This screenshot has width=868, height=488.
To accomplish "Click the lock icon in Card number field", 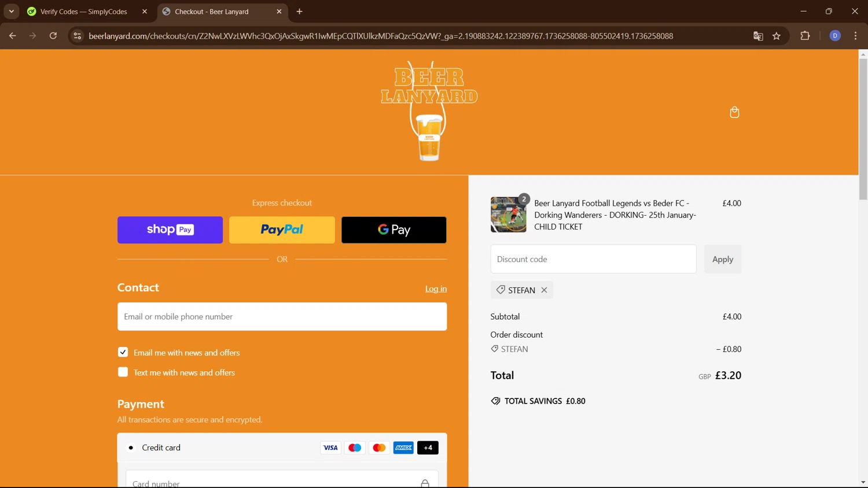I will 425,483.
